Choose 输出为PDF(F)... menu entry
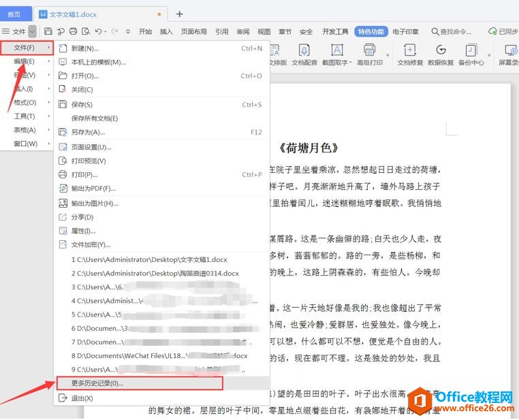This screenshot has height=420, width=519. (x=162, y=189)
